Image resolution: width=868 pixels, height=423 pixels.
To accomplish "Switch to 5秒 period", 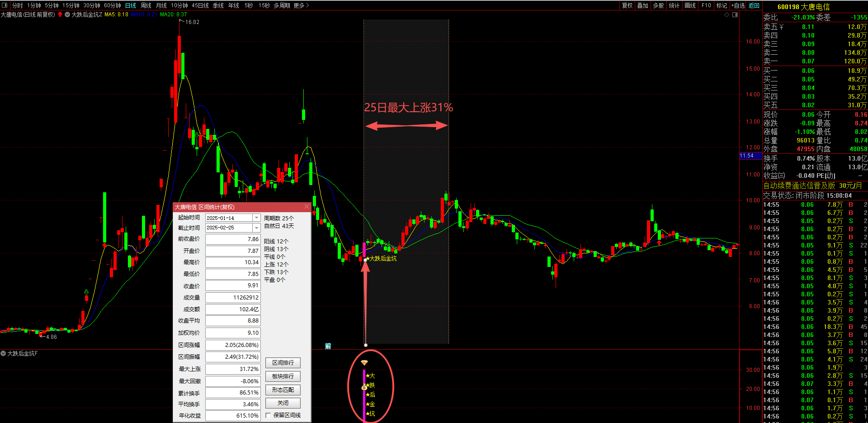I will [249, 5].
